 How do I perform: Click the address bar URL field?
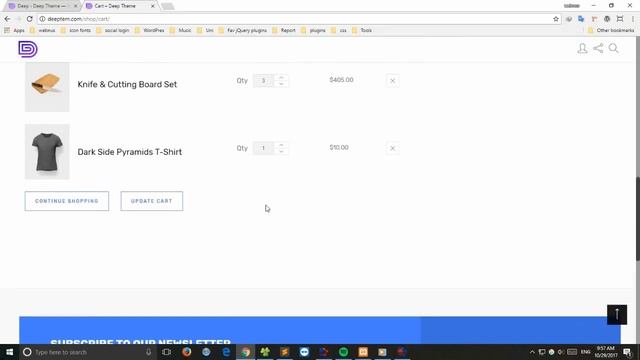(x=298, y=19)
